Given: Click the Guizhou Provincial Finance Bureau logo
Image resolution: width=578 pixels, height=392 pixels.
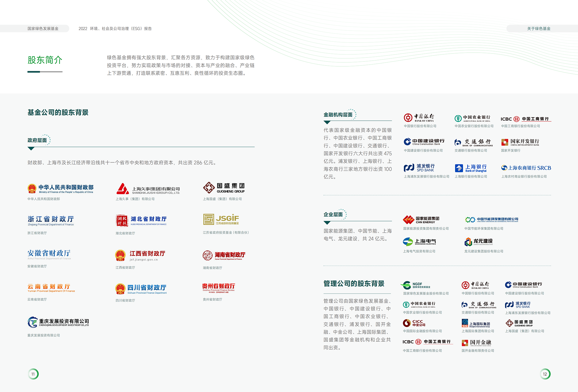Looking at the screenshot, I should (219, 288).
